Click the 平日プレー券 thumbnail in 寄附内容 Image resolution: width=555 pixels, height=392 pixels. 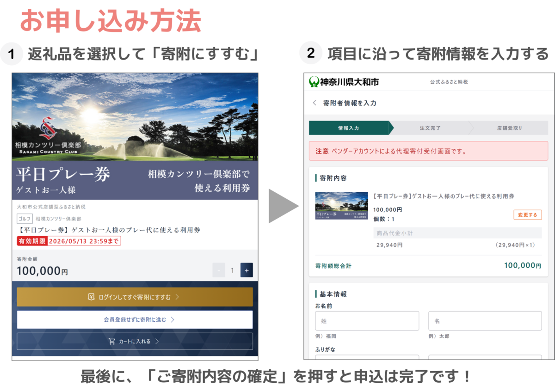(x=335, y=206)
